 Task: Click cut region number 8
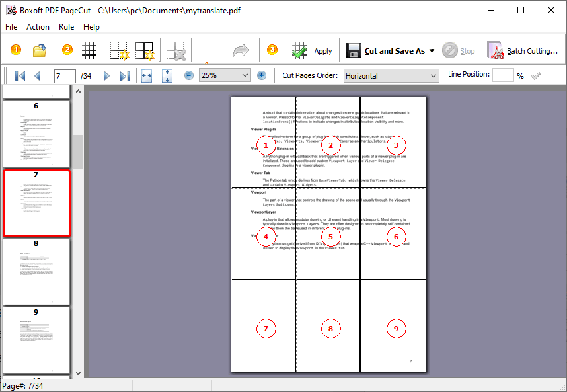point(330,329)
